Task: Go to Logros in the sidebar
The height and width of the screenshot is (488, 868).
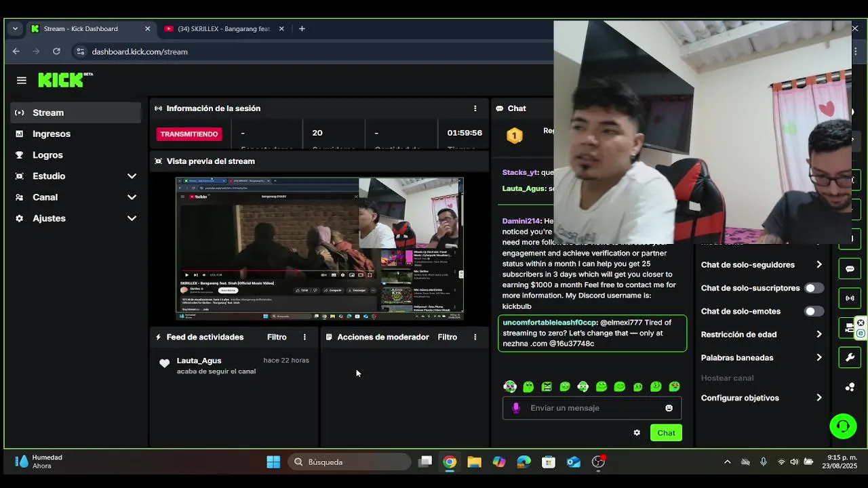Action: [75, 155]
